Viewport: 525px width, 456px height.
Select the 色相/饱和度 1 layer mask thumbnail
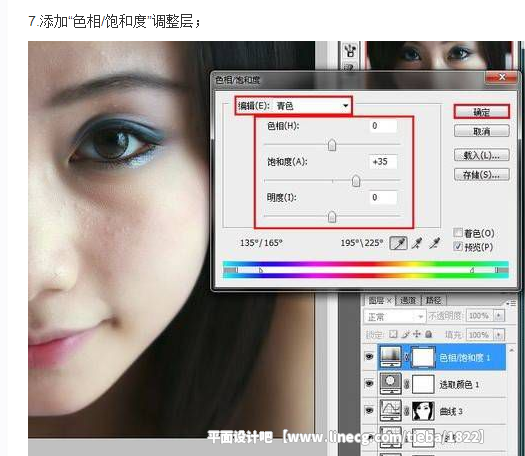coord(423,357)
